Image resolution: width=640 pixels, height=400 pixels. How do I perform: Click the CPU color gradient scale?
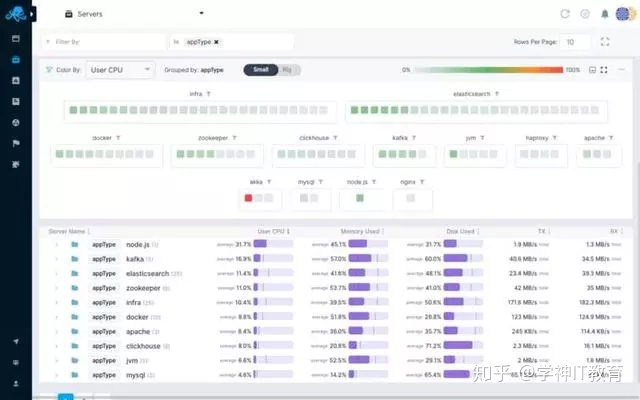489,70
